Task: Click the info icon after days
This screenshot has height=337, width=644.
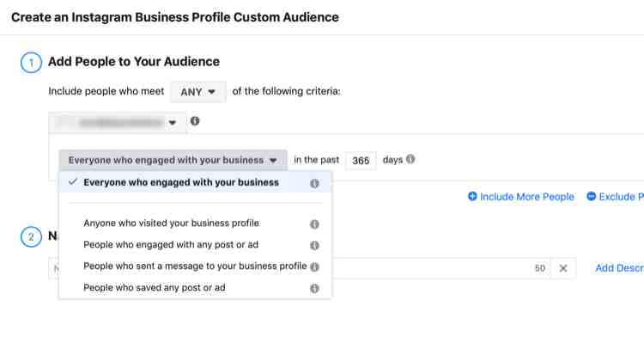Action: [x=410, y=159]
